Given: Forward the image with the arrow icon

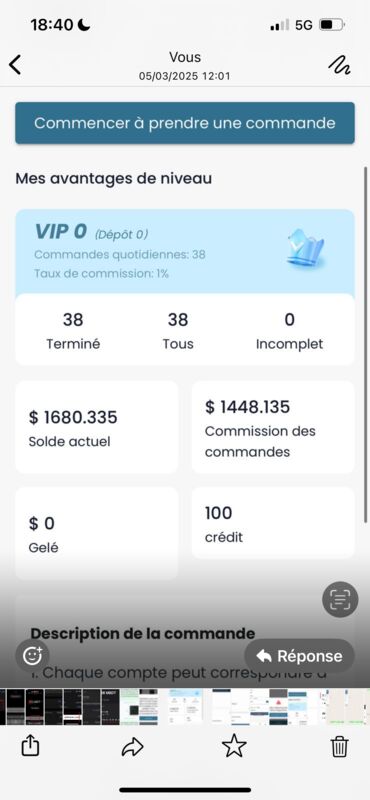Looking at the screenshot, I should point(133,747).
